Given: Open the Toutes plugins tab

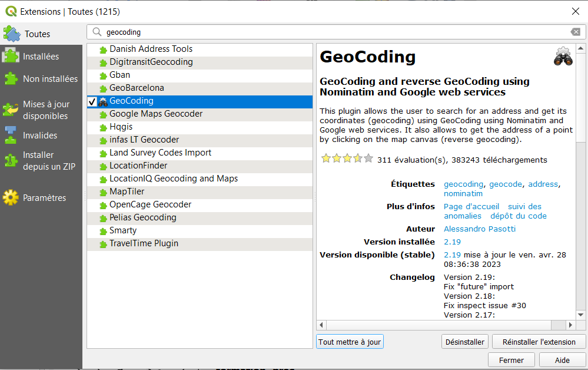Looking at the screenshot, I should [41, 34].
